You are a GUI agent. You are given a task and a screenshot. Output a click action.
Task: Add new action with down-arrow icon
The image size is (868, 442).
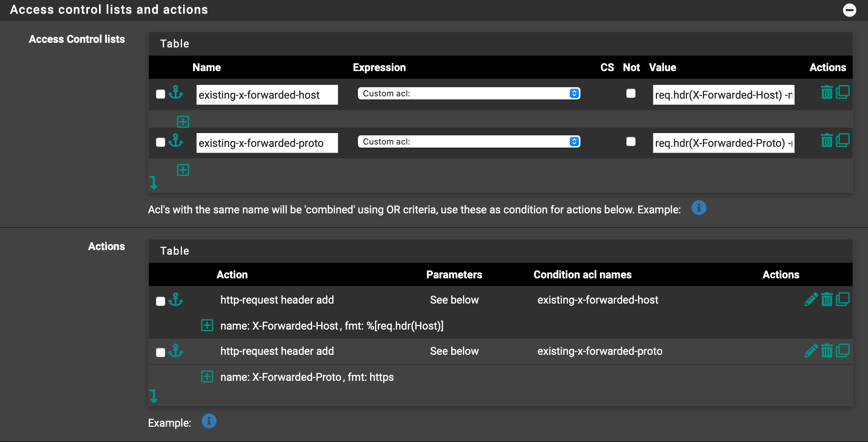pyautogui.click(x=153, y=396)
